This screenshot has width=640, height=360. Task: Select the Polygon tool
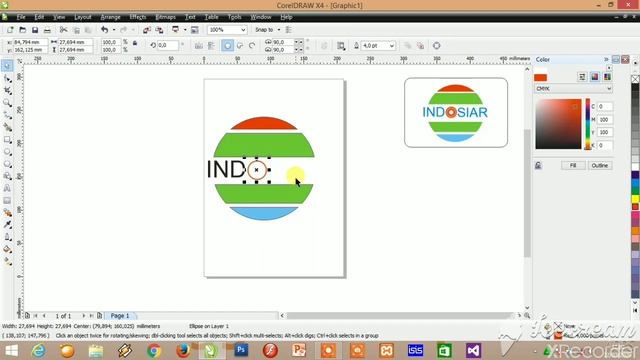click(x=7, y=164)
